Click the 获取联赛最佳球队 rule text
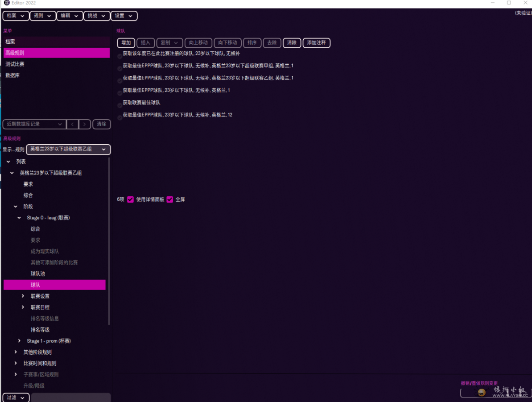532x402 pixels. [141, 103]
